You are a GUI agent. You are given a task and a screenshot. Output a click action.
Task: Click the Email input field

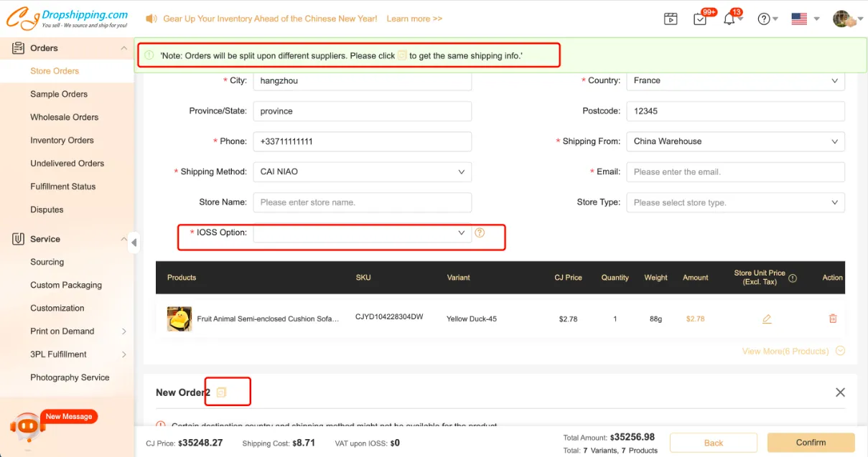click(735, 172)
